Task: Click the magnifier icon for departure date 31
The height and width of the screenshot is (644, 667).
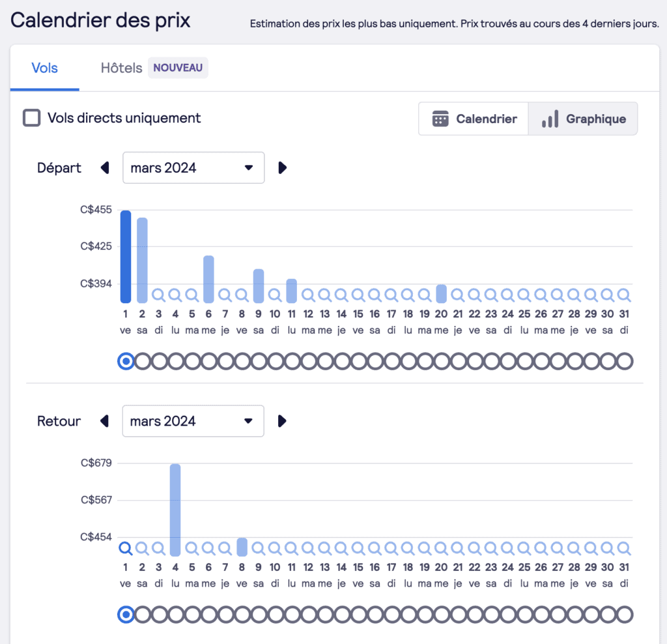Action: pos(624,295)
